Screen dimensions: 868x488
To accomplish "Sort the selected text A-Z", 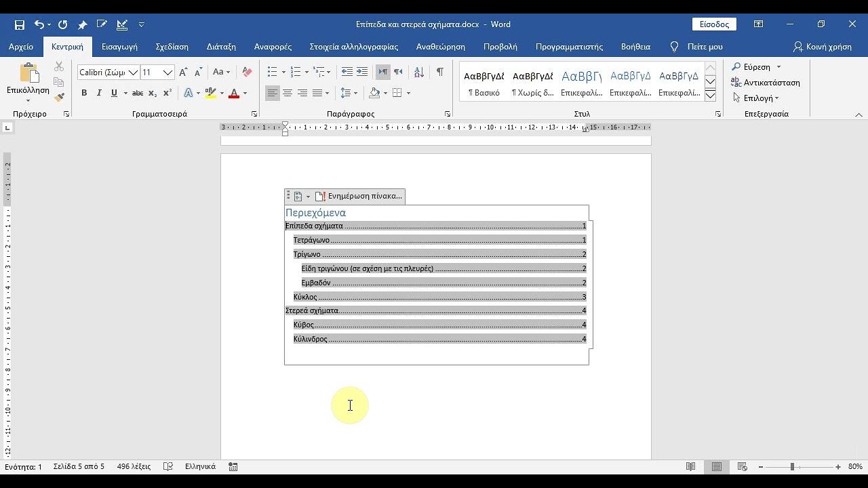I will tap(419, 72).
